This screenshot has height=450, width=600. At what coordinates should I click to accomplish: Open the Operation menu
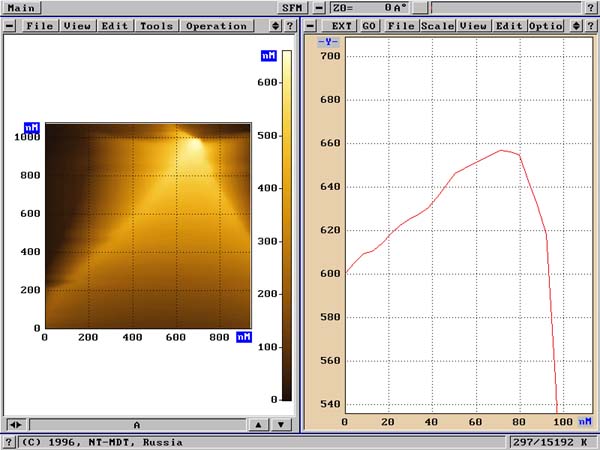click(216, 25)
